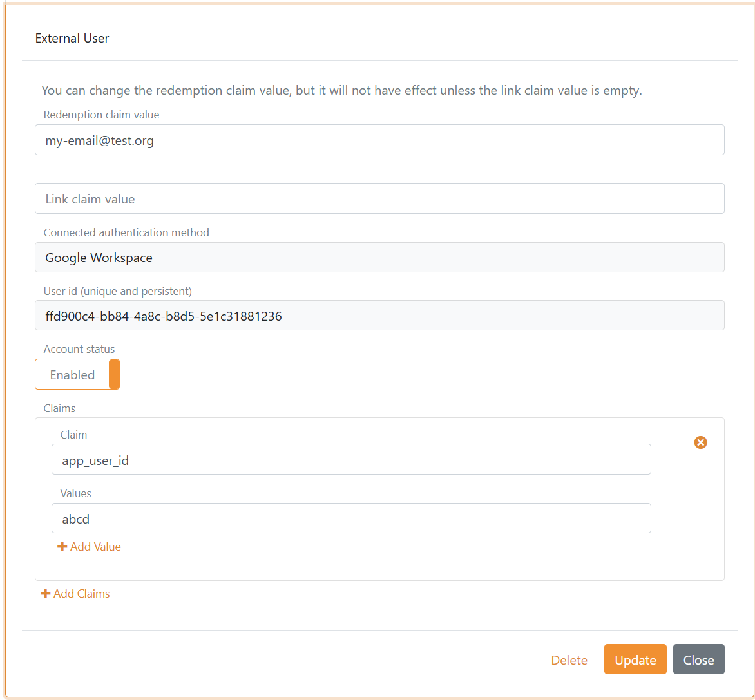Click the User id field with the UUID
755x700 pixels.
tap(379, 316)
